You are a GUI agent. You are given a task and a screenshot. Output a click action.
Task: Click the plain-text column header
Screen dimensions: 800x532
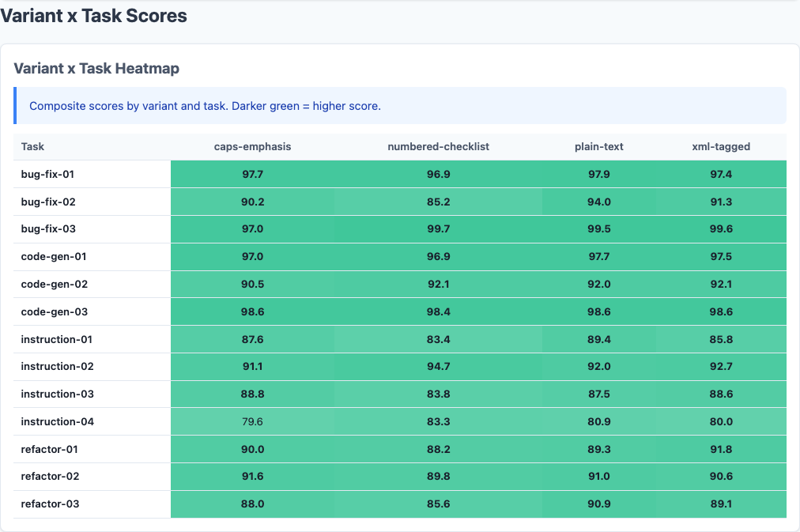tap(598, 146)
